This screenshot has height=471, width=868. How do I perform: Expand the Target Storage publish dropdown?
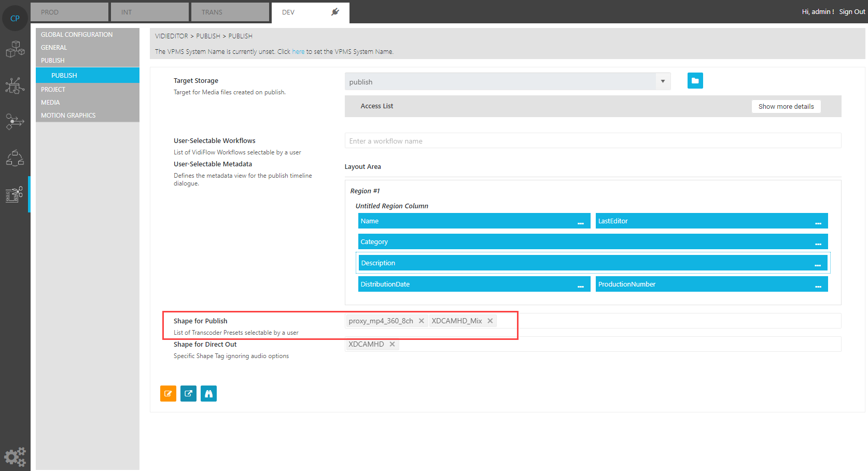(x=663, y=81)
